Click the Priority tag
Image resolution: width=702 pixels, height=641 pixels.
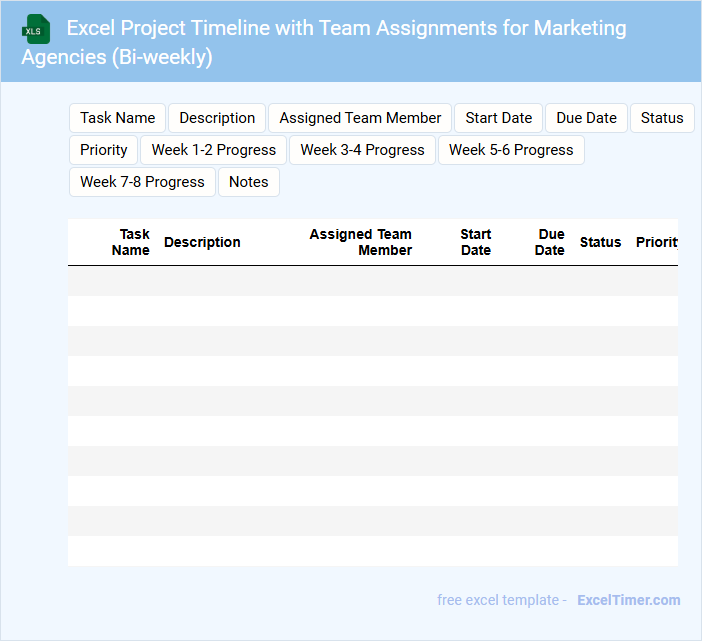[104, 150]
